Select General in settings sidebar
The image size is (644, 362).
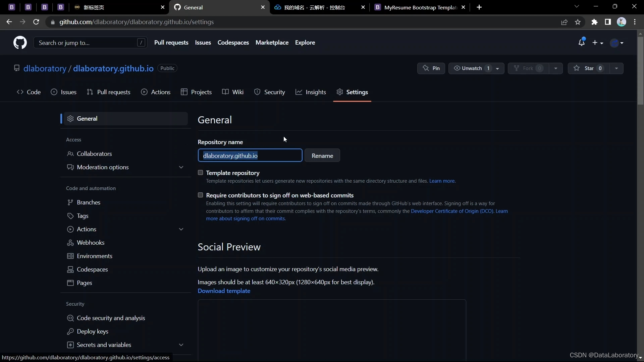tap(126, 119)
